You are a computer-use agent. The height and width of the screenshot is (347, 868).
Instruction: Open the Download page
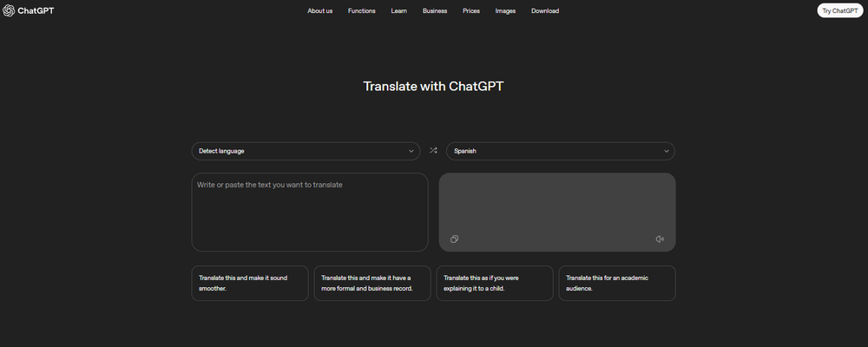click(x=545, y=10)
